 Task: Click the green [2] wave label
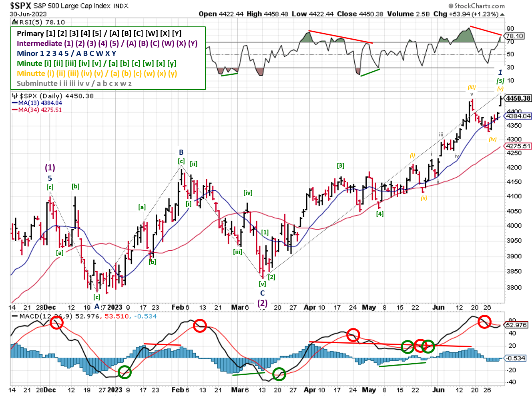tap(271, 277)
